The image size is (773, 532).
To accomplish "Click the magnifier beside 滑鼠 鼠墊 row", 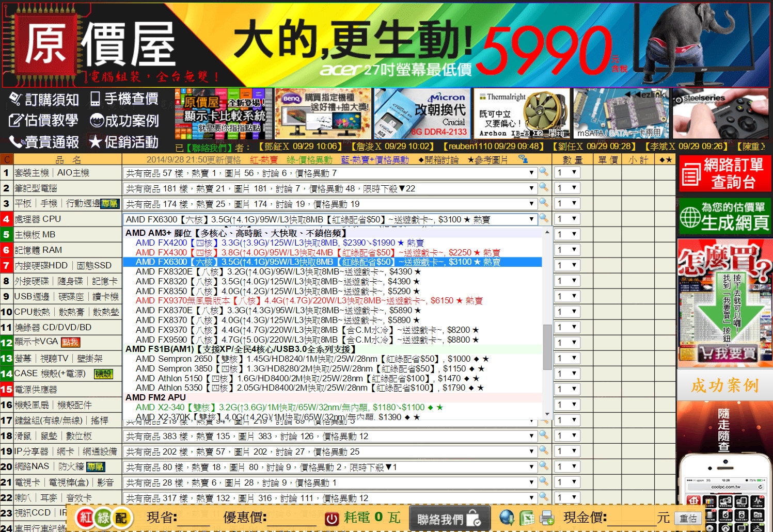I will (544, 435).
